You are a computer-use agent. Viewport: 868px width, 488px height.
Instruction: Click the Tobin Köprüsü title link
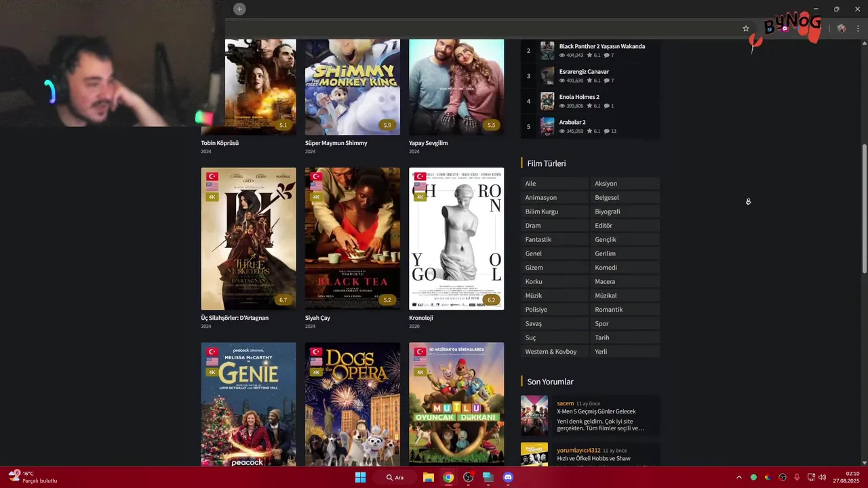pyautogui.click(x=220, y=143)
